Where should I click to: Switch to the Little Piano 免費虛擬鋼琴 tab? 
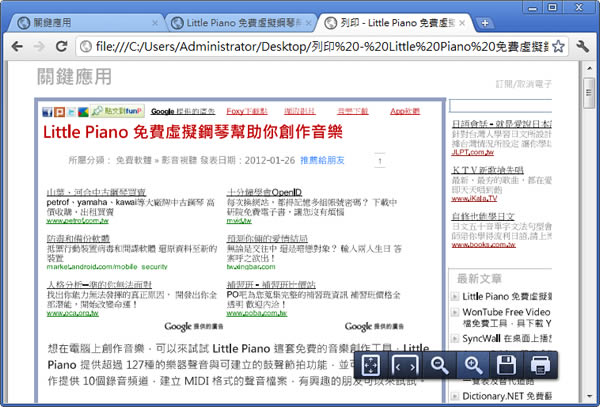pyautogui.click(x=241, y=23)
